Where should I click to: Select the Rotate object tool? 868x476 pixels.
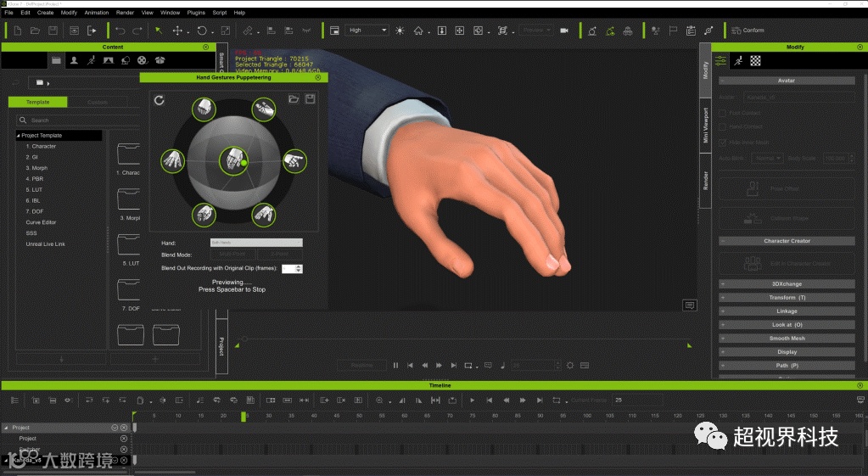pyautogui.click(x=202, y=31)
